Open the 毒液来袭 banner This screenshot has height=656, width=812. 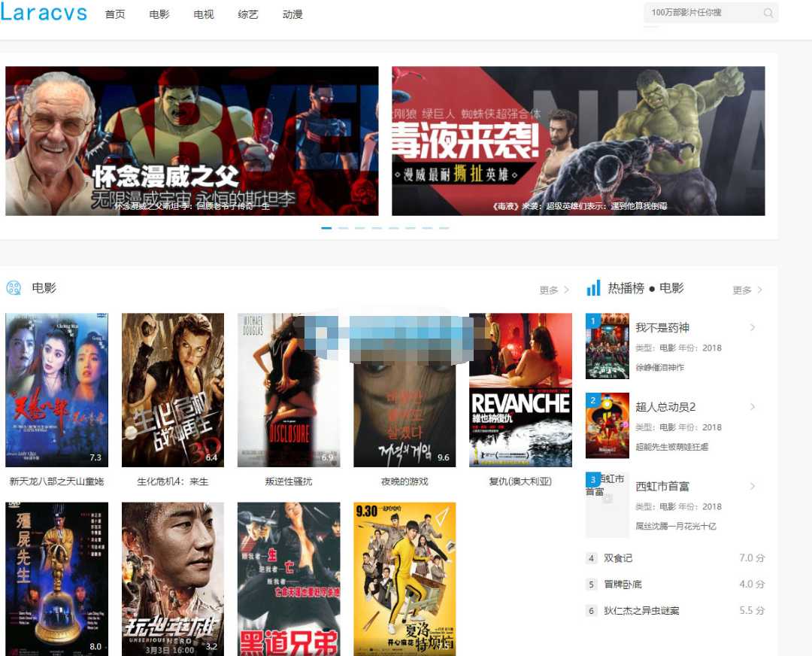578,141
